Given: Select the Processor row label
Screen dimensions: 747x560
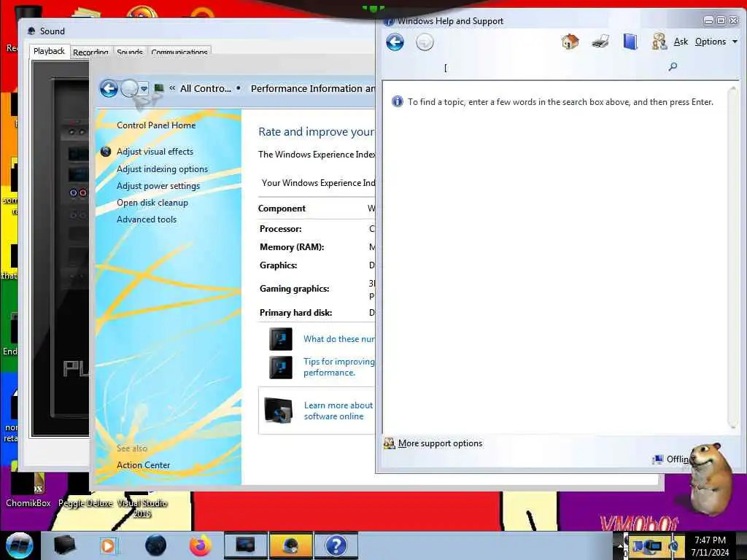Looking at the screenshot, I should click(281, 229).
